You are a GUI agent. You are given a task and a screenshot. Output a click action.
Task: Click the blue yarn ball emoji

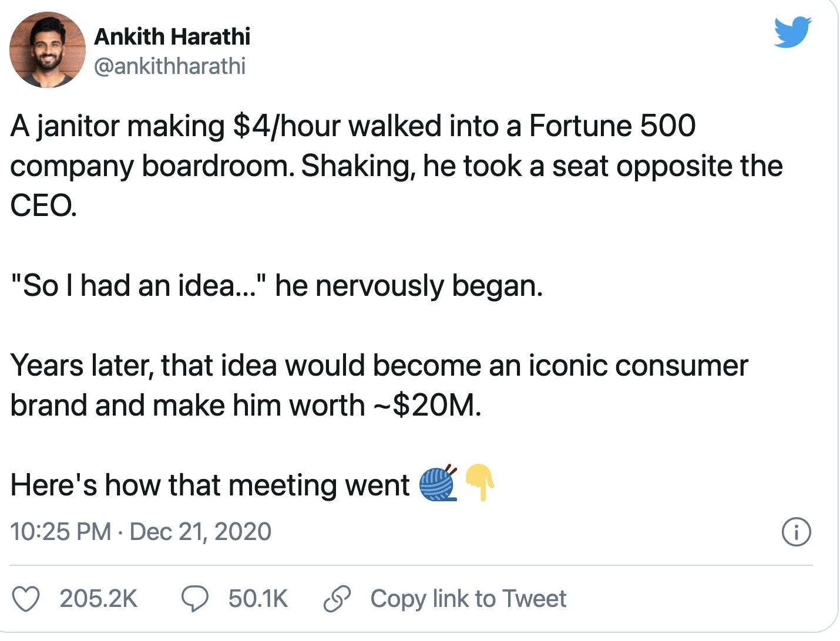click(x=438, y=484)
